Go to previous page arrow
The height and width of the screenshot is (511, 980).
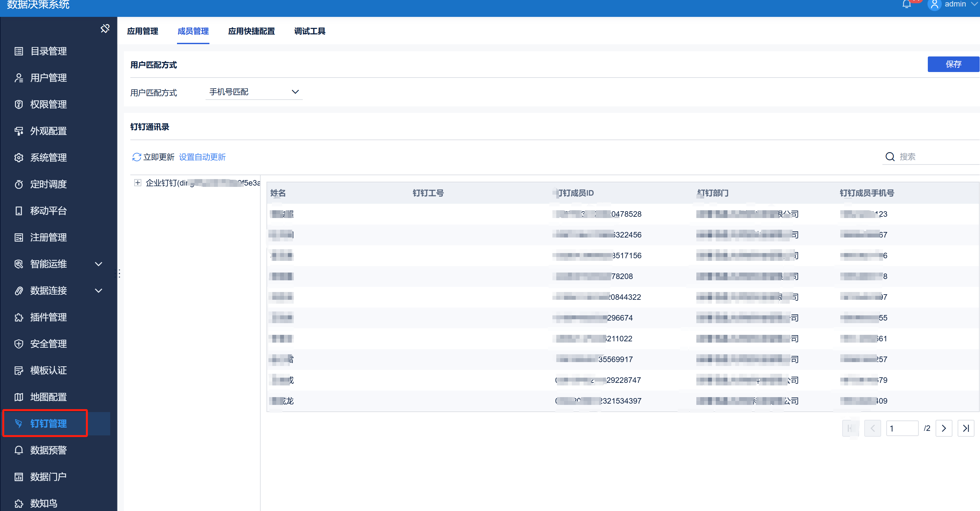(x=873, y=428)
